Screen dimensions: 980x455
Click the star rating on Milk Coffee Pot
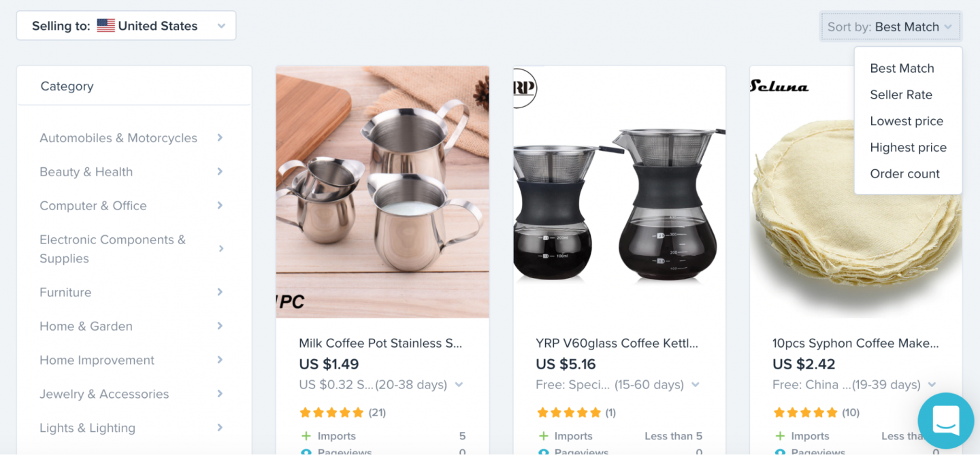tap(331, 412)
